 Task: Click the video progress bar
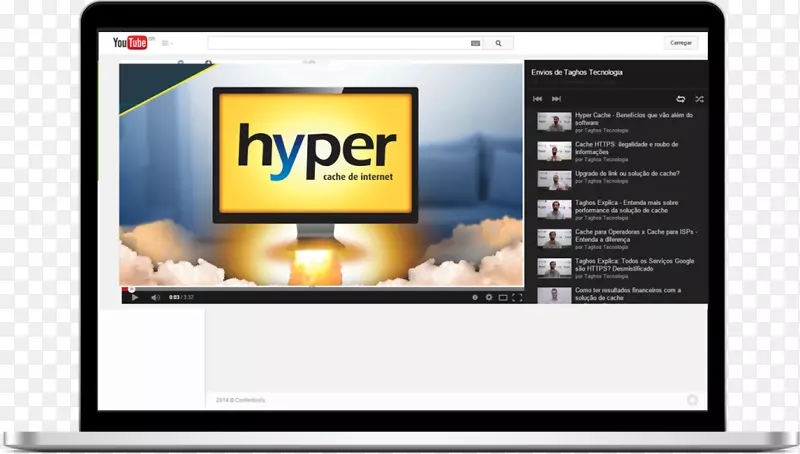[x=322, y=289]
